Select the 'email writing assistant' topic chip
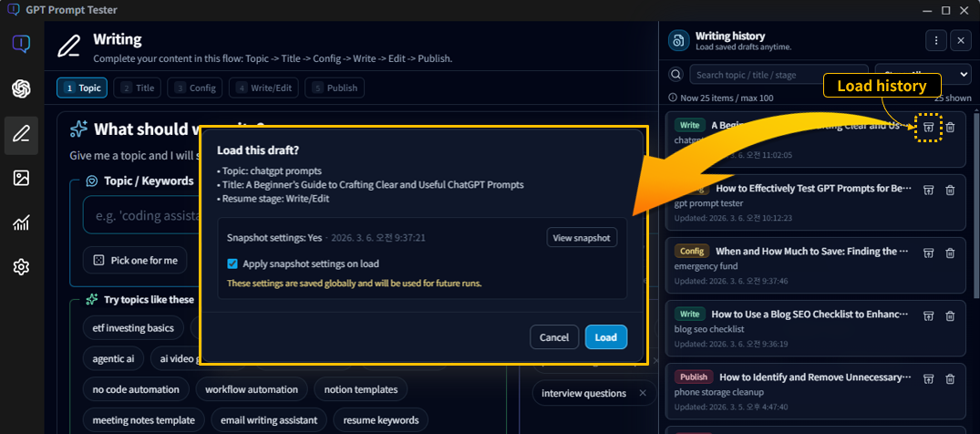The height and width of the screenshot is (434, 980). (269, 420)
